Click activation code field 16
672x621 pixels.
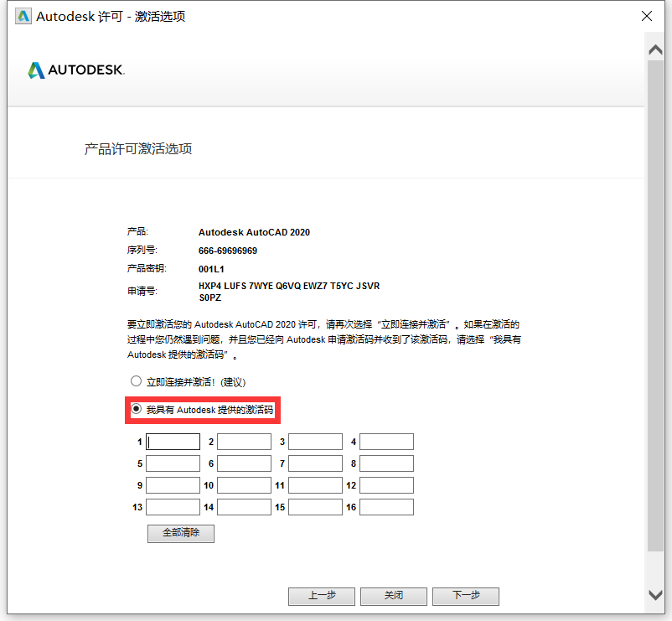[x=386, y=507]
